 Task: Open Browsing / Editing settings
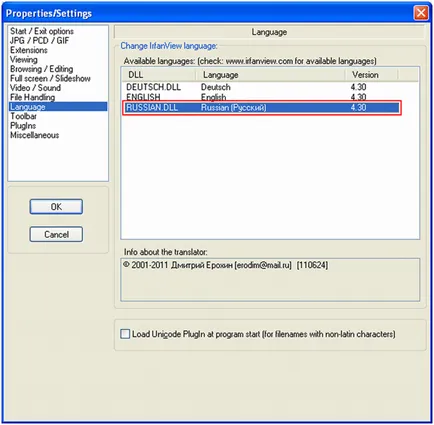tap(41, 69)
